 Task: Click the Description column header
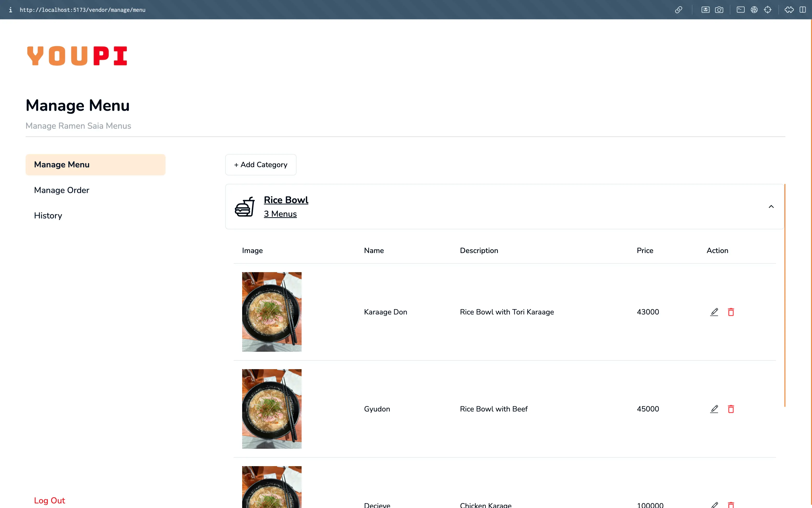pos(479,251)
